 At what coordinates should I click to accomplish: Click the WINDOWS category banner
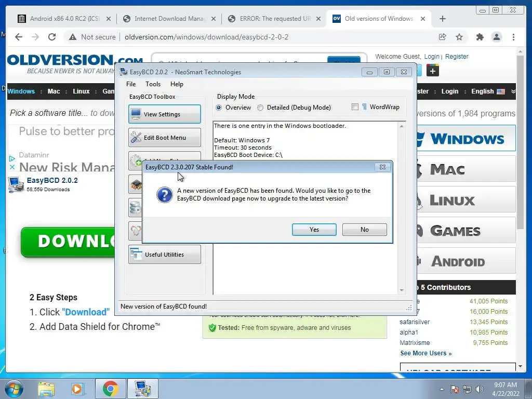tap(467, 138)
